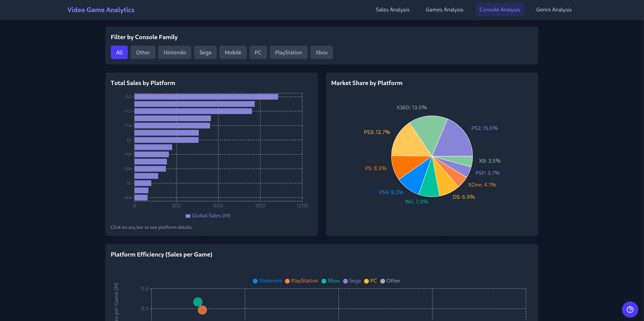Click the 'XOne: 4.1%' pie label

pyautogui.click(x=482, y=185)
